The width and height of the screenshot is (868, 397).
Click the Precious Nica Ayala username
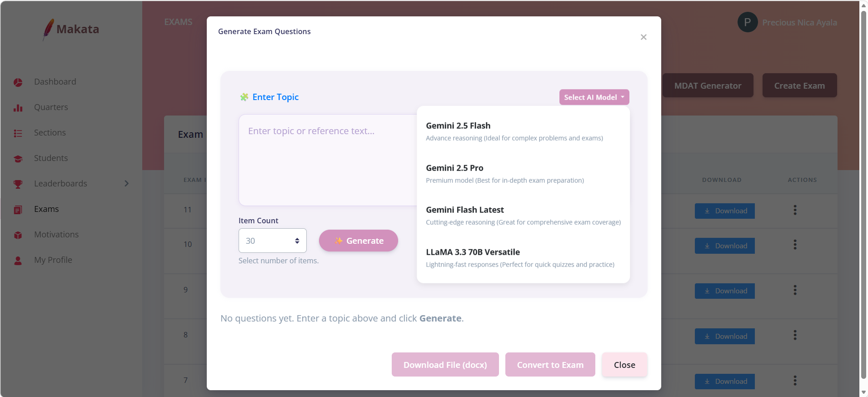pyautogui.click(x=799, y=22)
